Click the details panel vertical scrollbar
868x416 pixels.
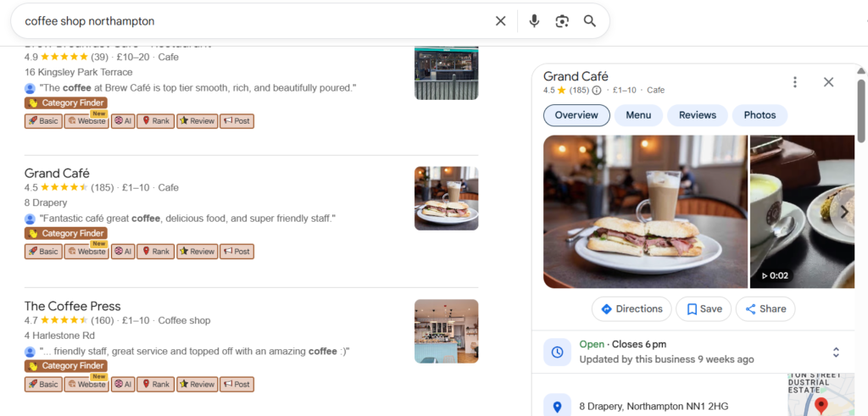[861, 111]
